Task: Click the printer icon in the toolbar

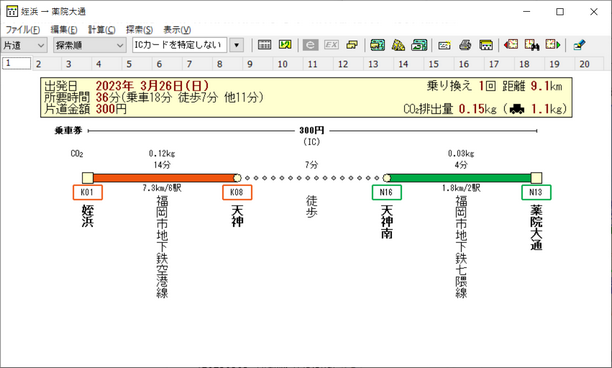Action: (x=465, y=45)
